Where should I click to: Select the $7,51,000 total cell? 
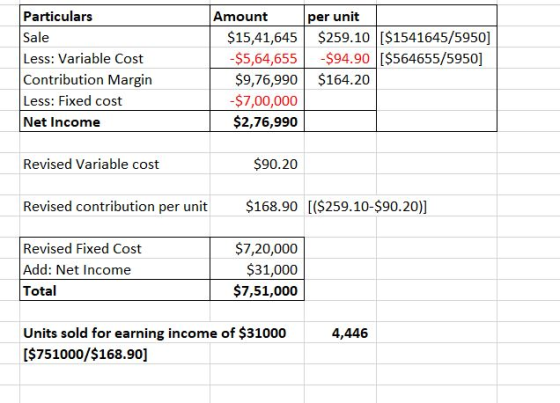(x=257, y=290)
